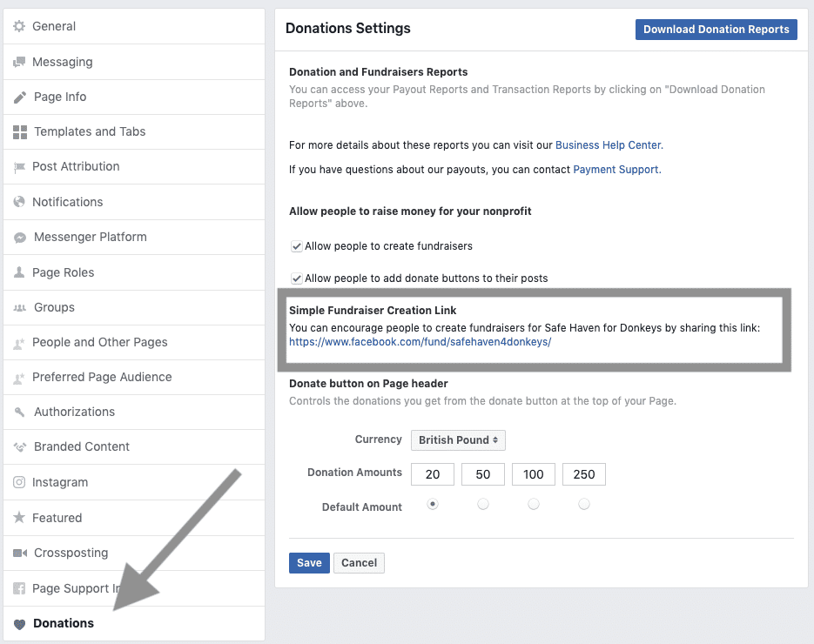The width and height of the screenshot is (814, 644).
Task: Select Featured in the sidebar
Action: [134, 518]
